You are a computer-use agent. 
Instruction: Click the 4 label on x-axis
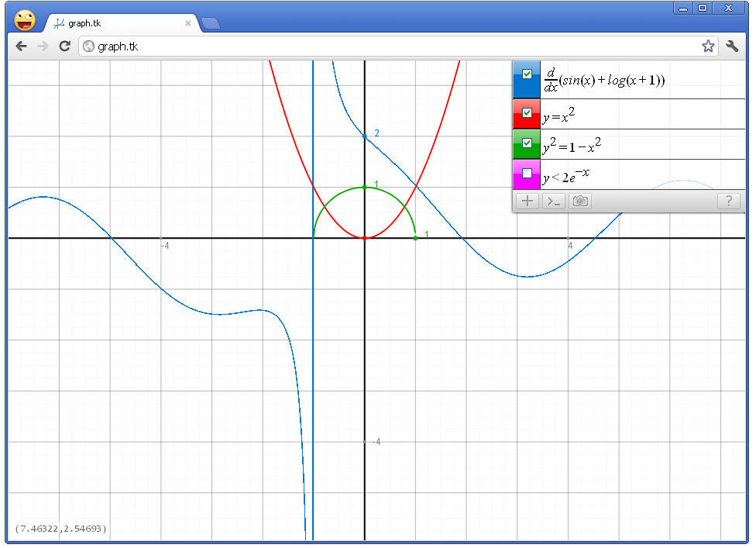coord(570,246)
